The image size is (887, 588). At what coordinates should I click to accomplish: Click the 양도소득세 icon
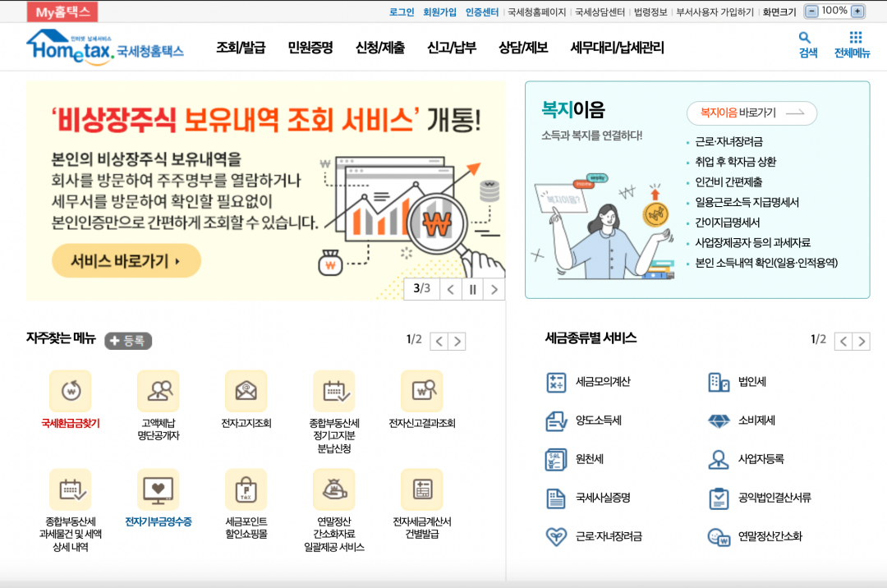point(556,420)
